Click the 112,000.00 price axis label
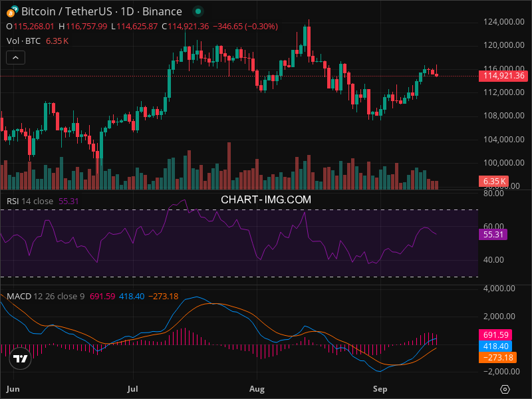 504,92
